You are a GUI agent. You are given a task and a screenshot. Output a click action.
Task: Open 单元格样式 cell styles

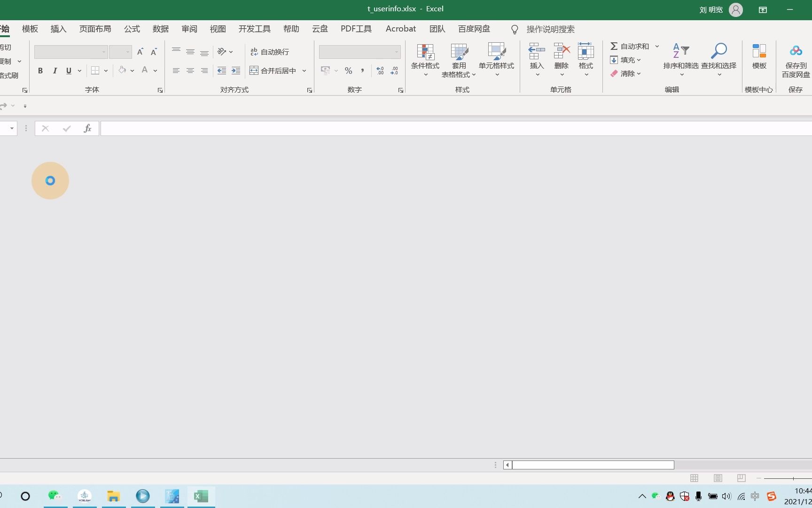(x=497, y=60)
